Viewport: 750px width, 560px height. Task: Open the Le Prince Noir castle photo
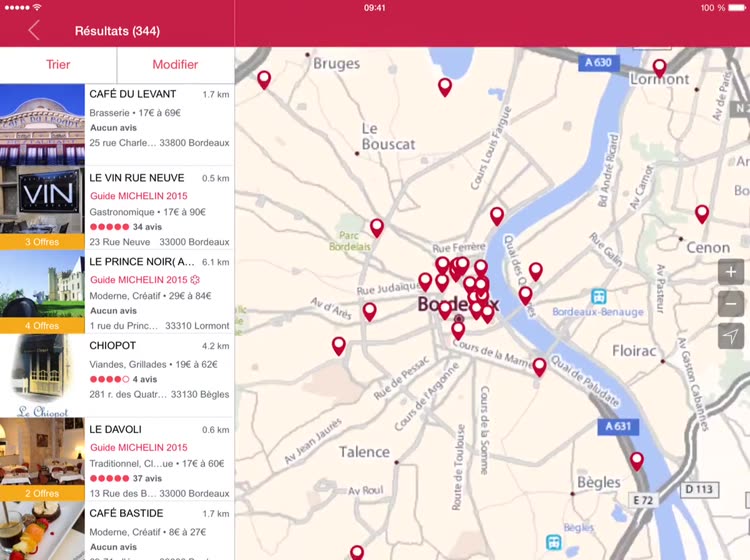(42, 284)
